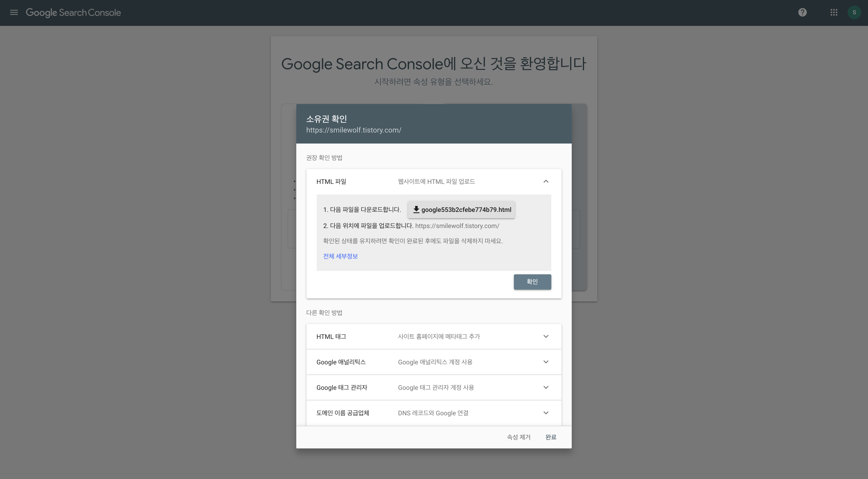Open the Google apps grid
Image resolution: width=868 pixels, height=479 pixels.
pos(834,13)
